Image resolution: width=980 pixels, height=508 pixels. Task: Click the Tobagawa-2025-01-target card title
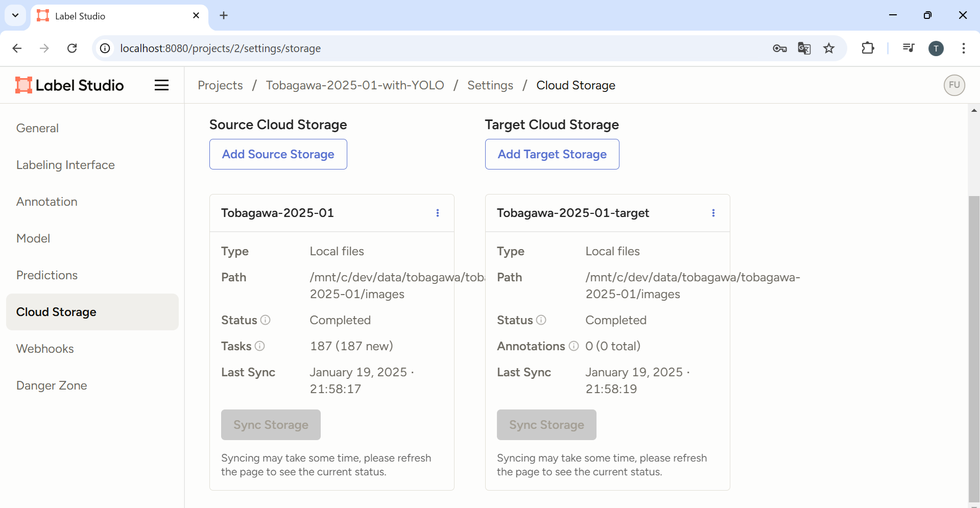pyautogui.click(x=573, y=213)
